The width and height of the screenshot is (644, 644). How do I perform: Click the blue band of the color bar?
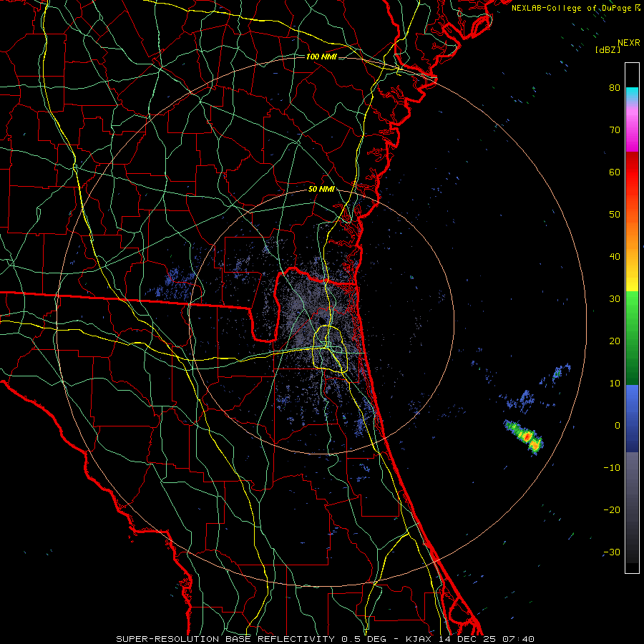pos(632,419)
